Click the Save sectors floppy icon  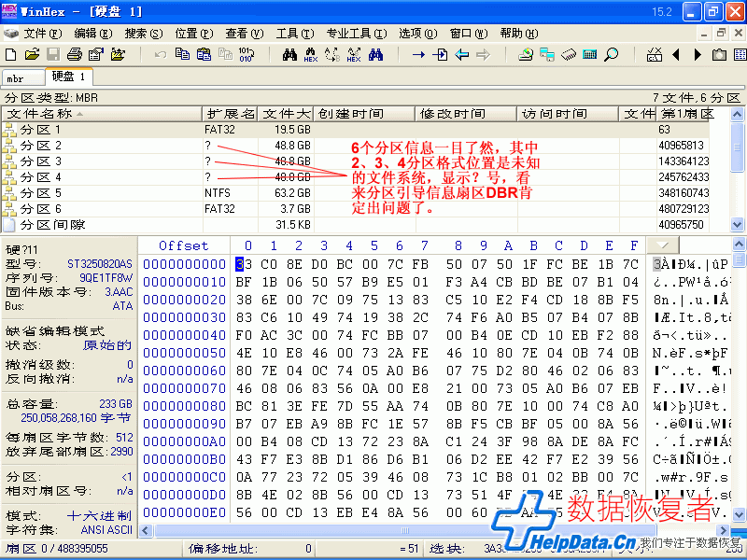53,54
